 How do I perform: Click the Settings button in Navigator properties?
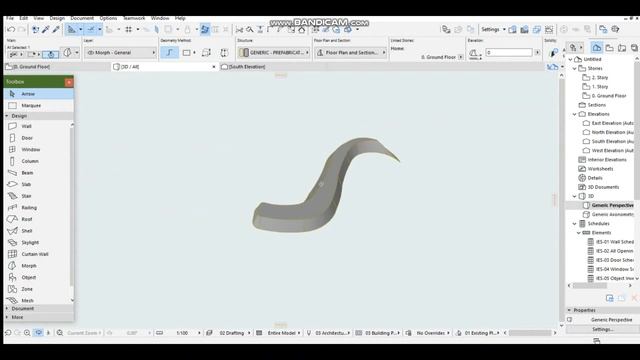point(602,329)
